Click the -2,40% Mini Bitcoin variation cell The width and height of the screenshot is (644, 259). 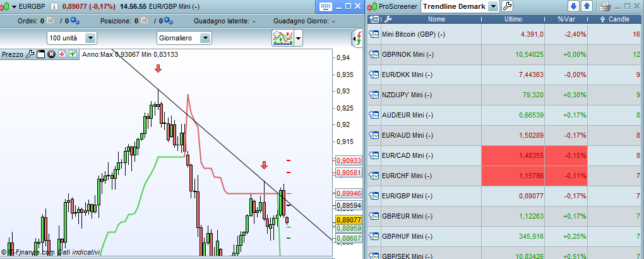tap(566, 35)
